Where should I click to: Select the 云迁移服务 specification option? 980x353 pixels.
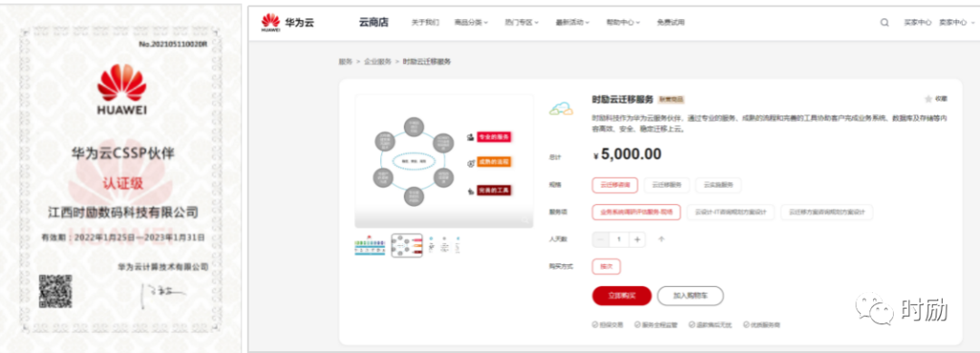click(666, 185)
